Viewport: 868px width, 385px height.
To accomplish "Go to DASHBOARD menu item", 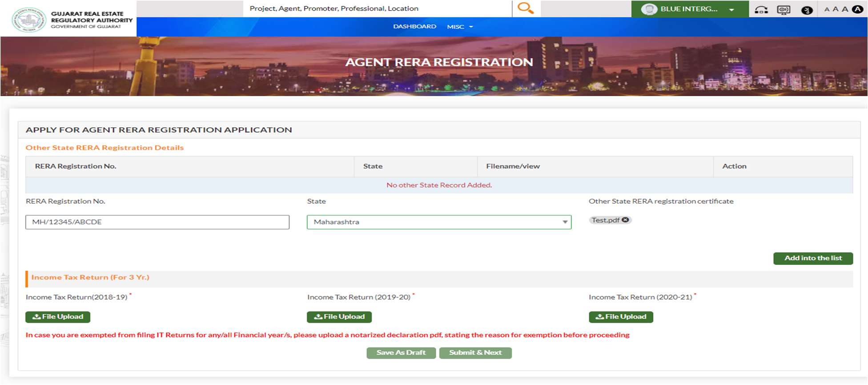I will (x=414, y=26).
